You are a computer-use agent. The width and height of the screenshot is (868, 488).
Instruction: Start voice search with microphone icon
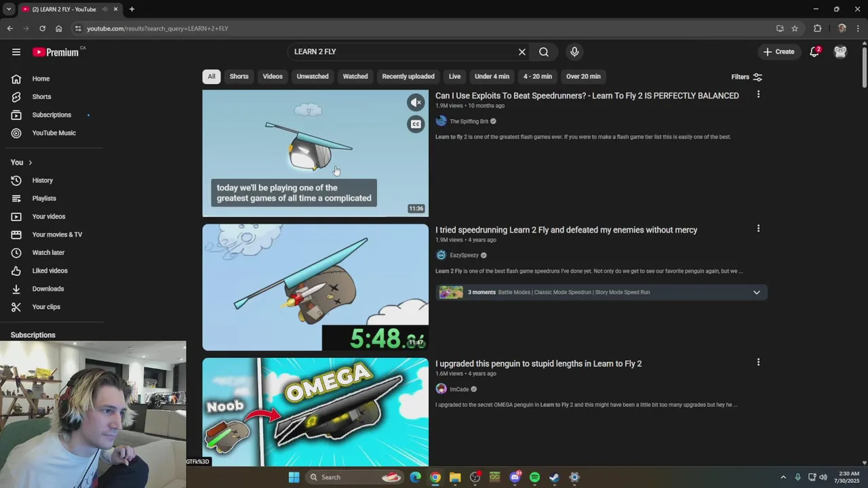click(574, 52)
